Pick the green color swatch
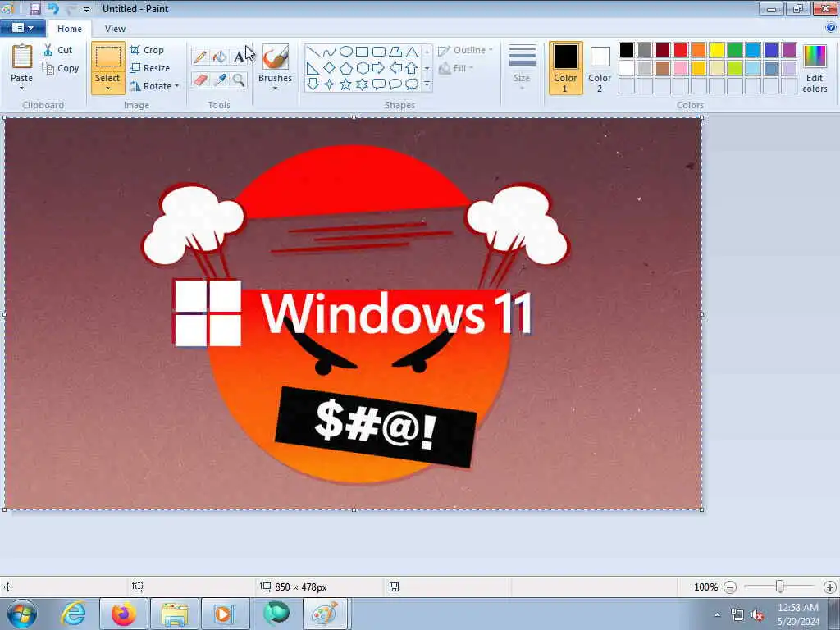 click(735, 50)
